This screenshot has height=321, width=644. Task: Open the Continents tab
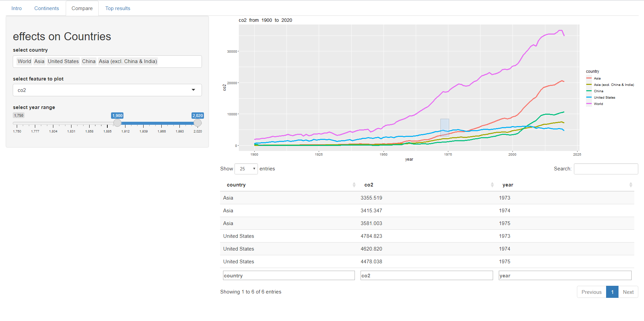click(x=46, y=8)
